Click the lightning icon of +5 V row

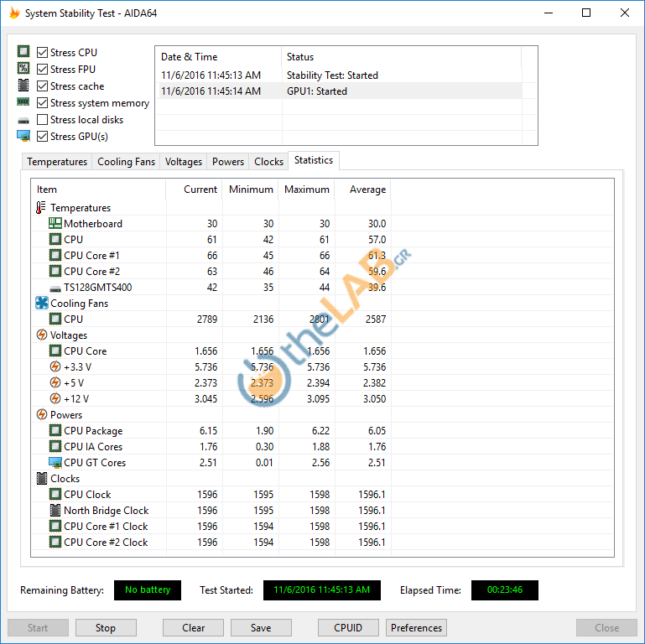pyautogui.click(x=55, y=382)
